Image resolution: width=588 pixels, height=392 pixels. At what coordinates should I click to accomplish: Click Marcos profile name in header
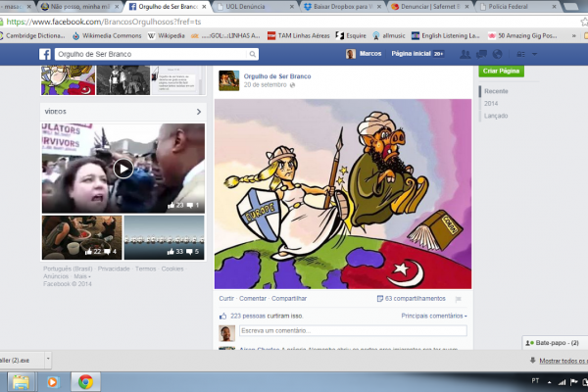click(x=370, y=54)
